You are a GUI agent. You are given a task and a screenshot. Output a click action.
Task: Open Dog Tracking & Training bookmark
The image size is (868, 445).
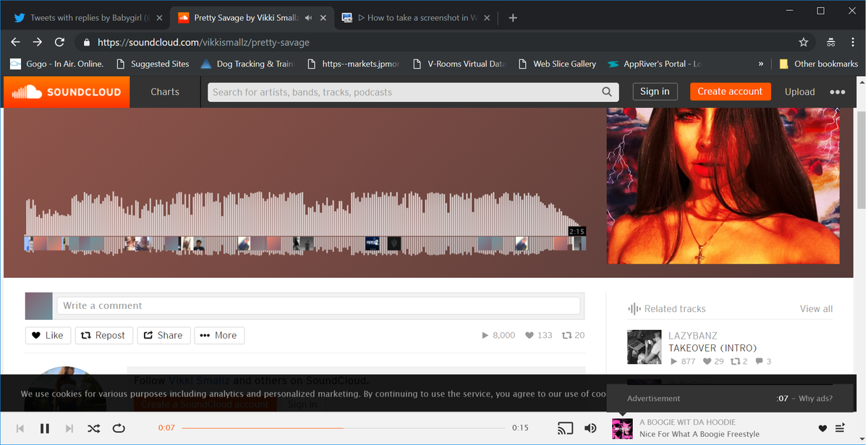(x=247, y=64)
